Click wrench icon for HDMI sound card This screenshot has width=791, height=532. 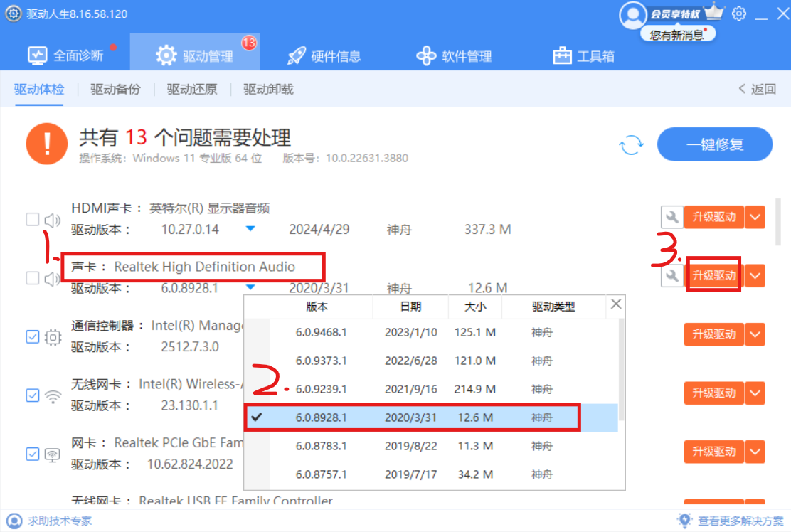[x=672, y=218]
